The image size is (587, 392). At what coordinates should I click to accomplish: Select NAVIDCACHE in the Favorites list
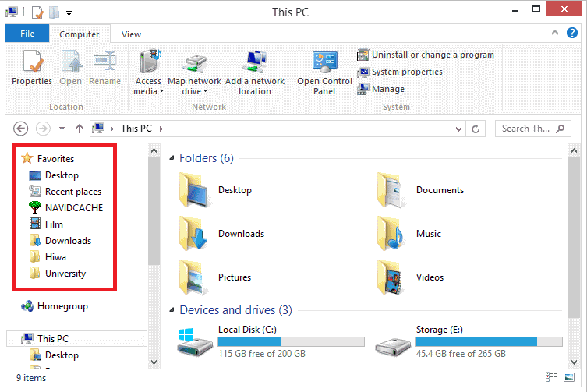[x=73, y=208]
